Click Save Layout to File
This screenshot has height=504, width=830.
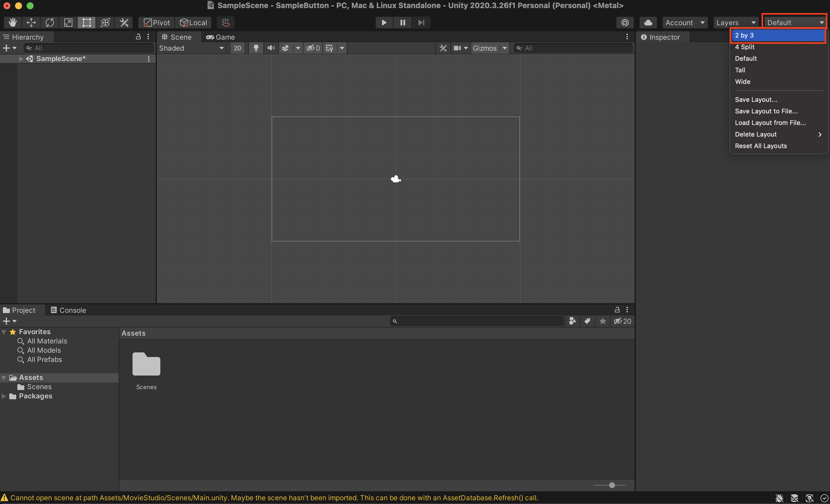tap(766, 111)
